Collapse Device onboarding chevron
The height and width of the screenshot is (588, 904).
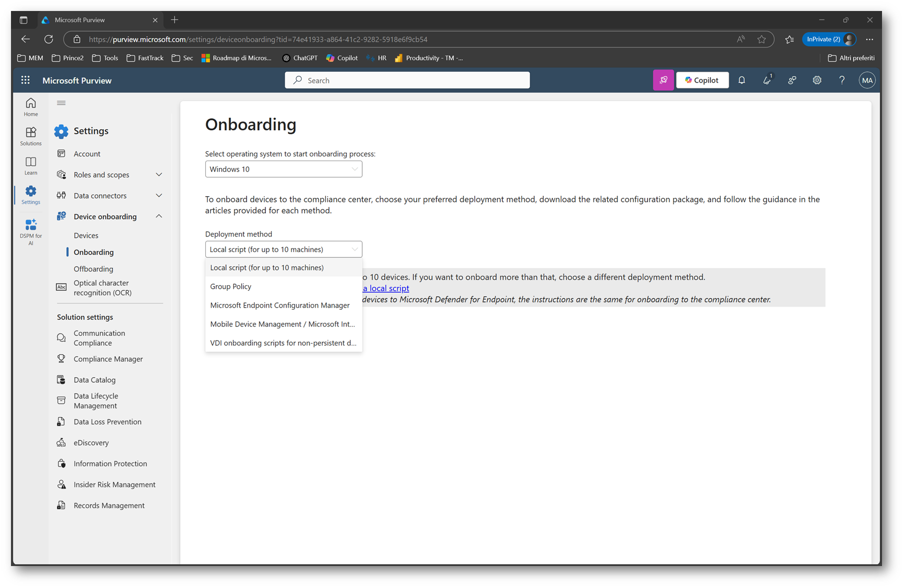[159, 217]
